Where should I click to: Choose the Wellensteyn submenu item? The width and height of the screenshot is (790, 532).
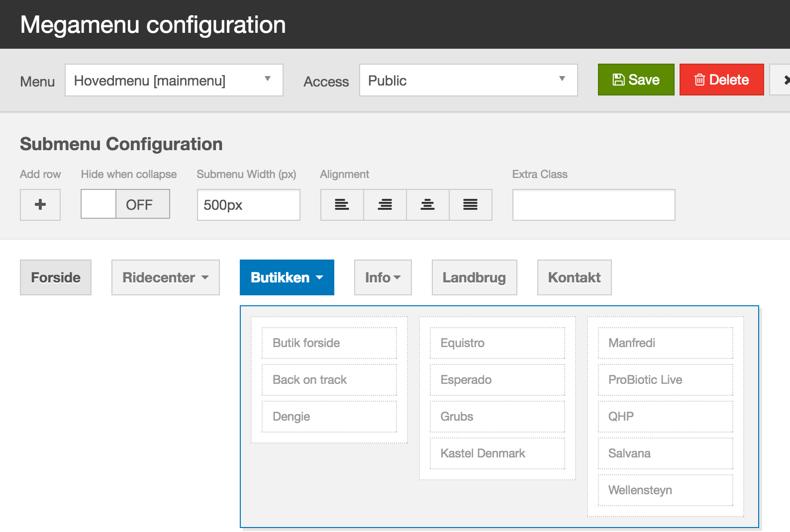(665, 490)
